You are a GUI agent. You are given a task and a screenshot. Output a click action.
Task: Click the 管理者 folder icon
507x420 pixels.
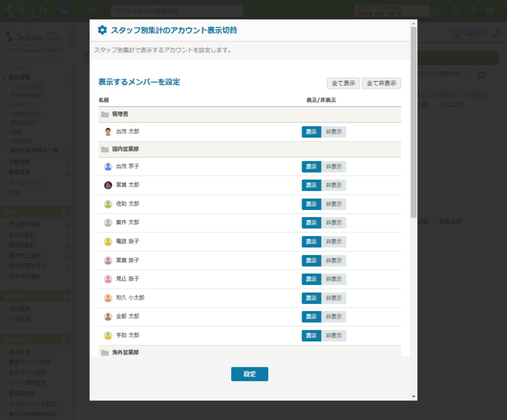105,114
